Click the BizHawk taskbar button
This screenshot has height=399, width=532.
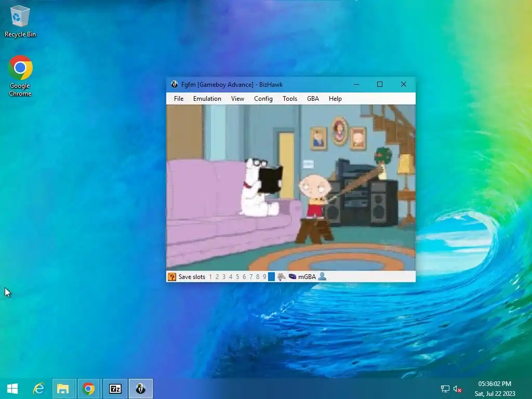point(141,389)
